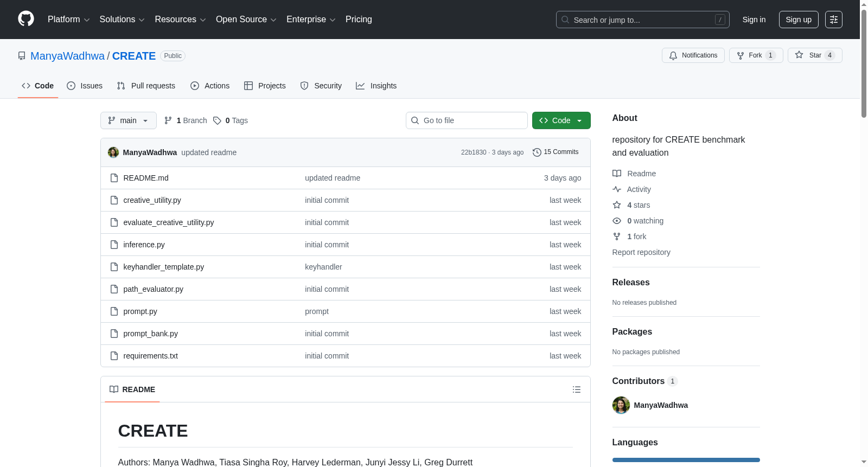Open the CREATE repository name link

click(x=134, y=56)
